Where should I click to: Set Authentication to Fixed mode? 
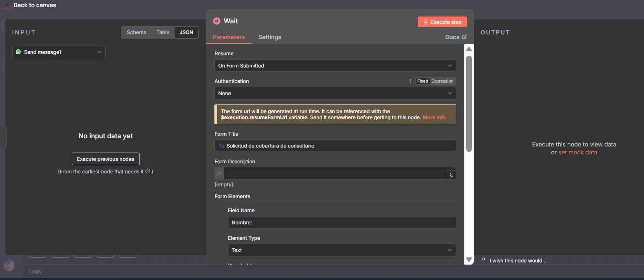point(422,81)
